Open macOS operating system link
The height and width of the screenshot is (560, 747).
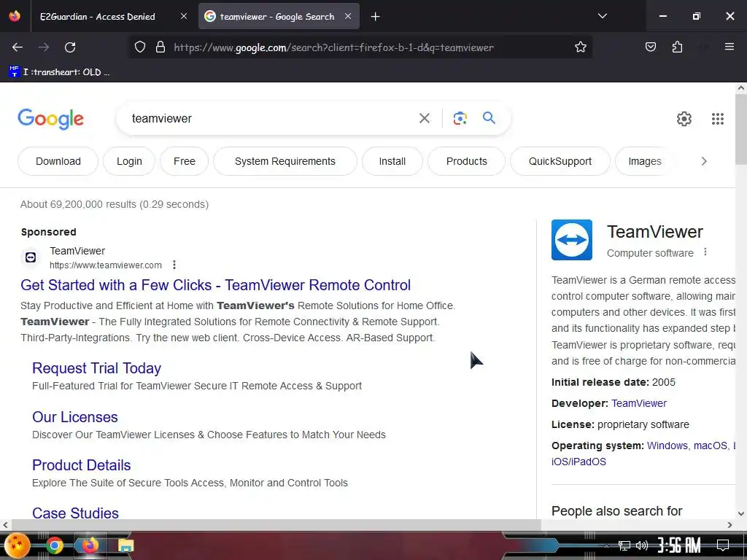[x=711, y=446]
